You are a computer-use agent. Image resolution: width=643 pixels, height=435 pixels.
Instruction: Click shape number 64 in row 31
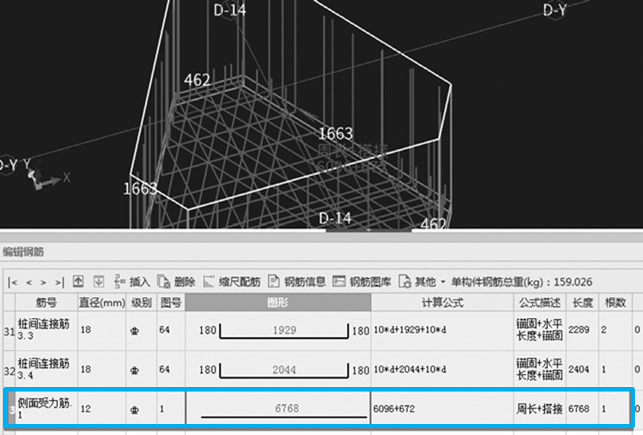click(164, 330)
